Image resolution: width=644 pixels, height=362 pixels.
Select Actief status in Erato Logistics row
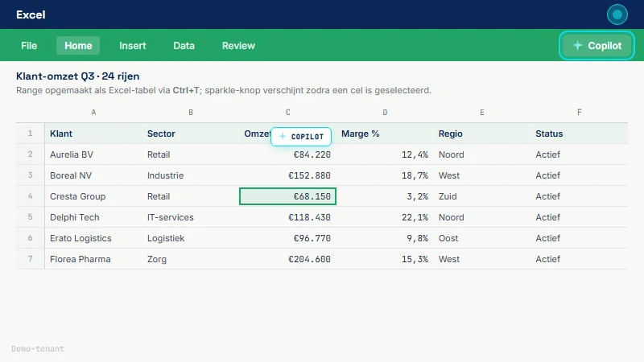(579, 238)
